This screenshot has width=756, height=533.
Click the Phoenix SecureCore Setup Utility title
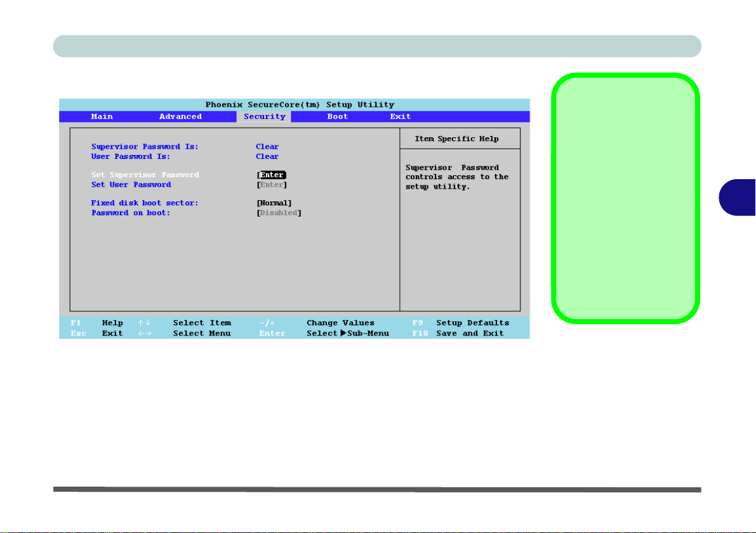coord(300,105)
